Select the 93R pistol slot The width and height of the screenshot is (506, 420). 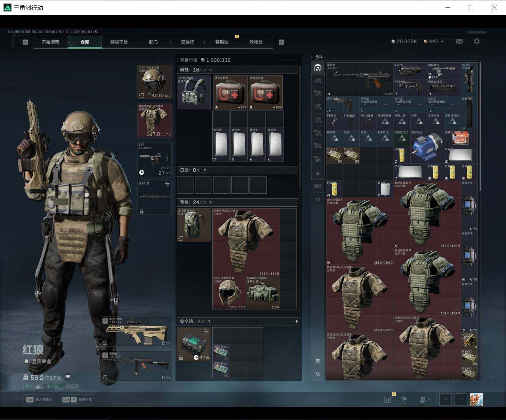155,159
